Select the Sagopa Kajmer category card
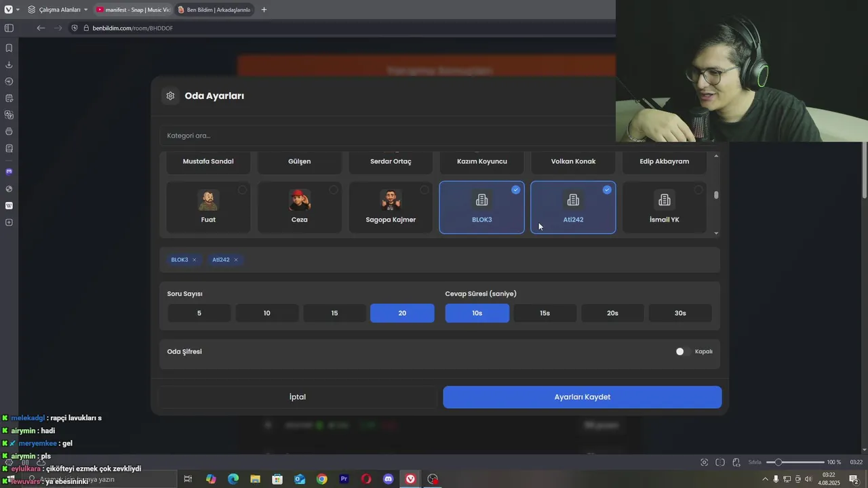This screenshot has height=488, width=868. tap(391, 207)
